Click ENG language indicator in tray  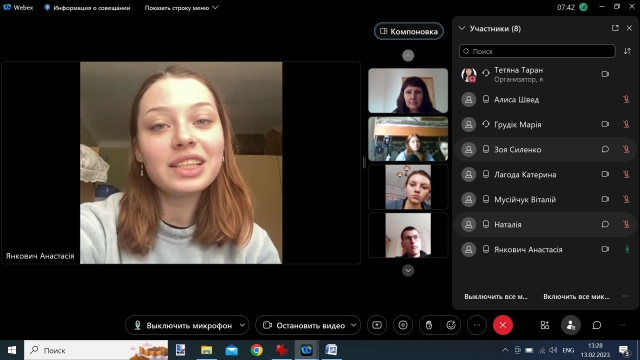568,350
